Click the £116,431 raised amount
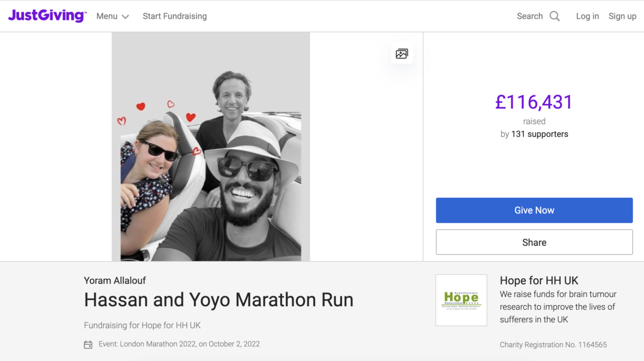The height and width of the screenshot is (361, 644). coord(534,102)
